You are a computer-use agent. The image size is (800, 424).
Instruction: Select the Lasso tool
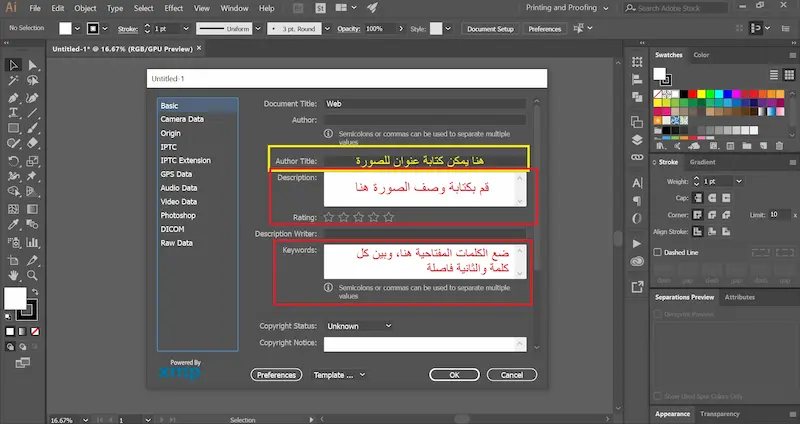pyautogui.click(x=33, y=81)
